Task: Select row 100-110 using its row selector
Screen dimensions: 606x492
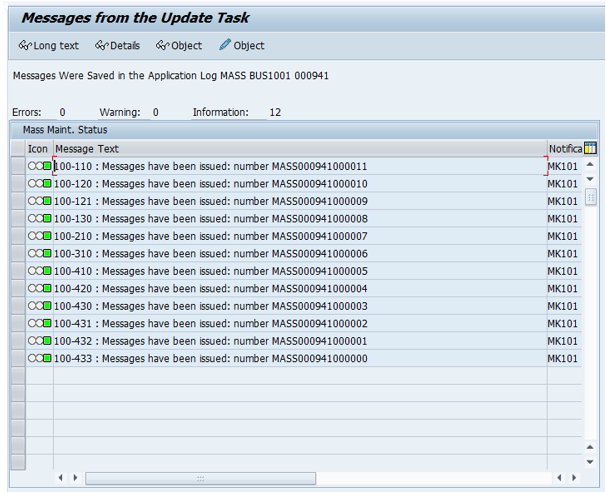Action: tap(18, 166)
